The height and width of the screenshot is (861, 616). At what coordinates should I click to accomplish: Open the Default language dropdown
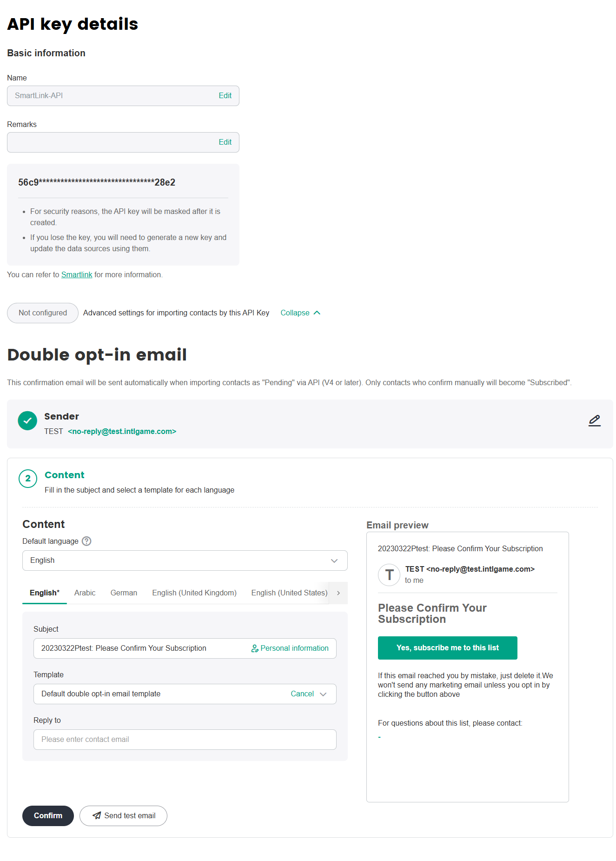click(185, 561)
